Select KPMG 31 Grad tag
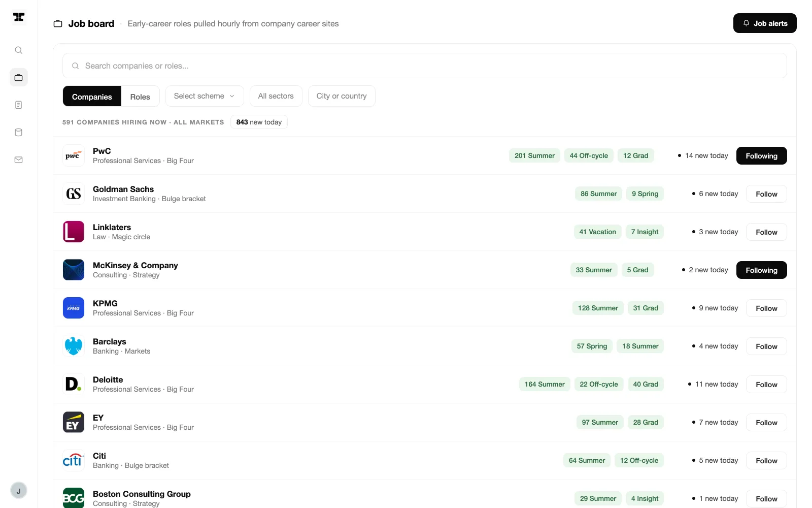This screenshot has height=508, width=812. tap(646, 308)
